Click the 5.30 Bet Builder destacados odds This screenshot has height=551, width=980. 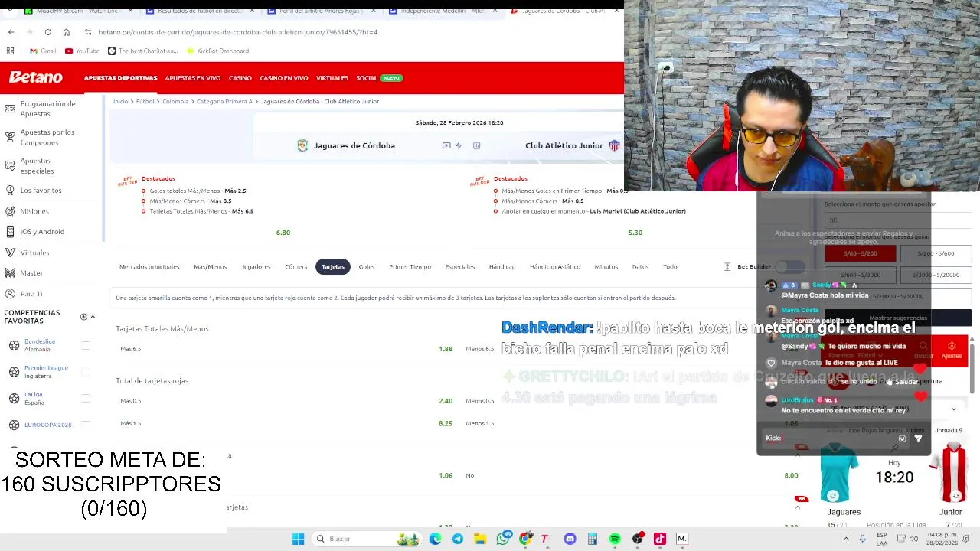click(x=635, y=233)
